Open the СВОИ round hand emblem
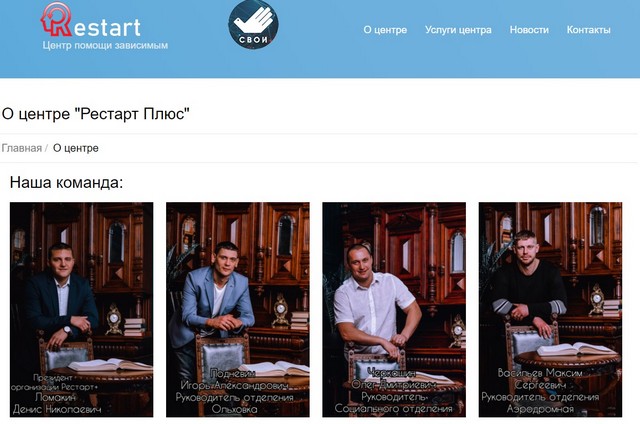The image size is (640, 424). click(x=253, y=24)
